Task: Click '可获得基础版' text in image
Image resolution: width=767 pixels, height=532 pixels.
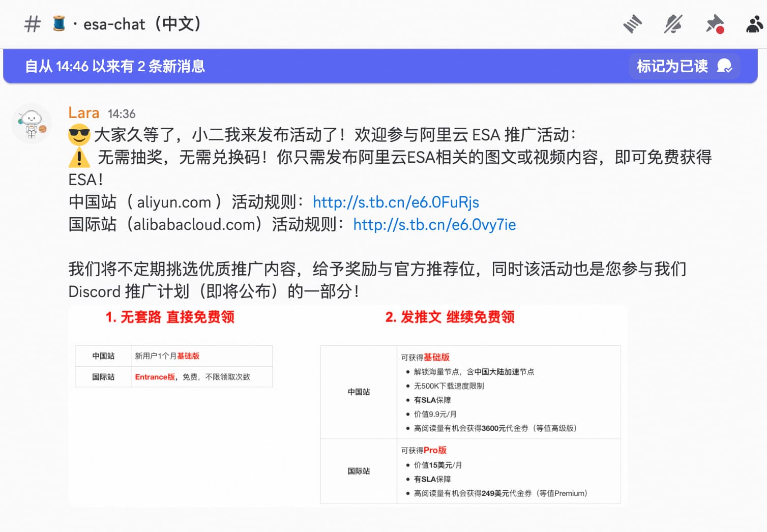Action: (x=425, y=358)
